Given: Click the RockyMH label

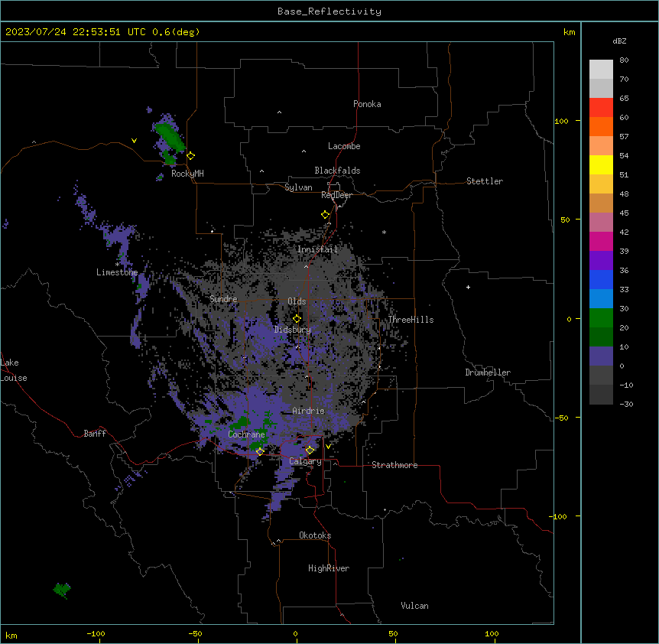Looking at the screenshot, I should tap(187, 174).
